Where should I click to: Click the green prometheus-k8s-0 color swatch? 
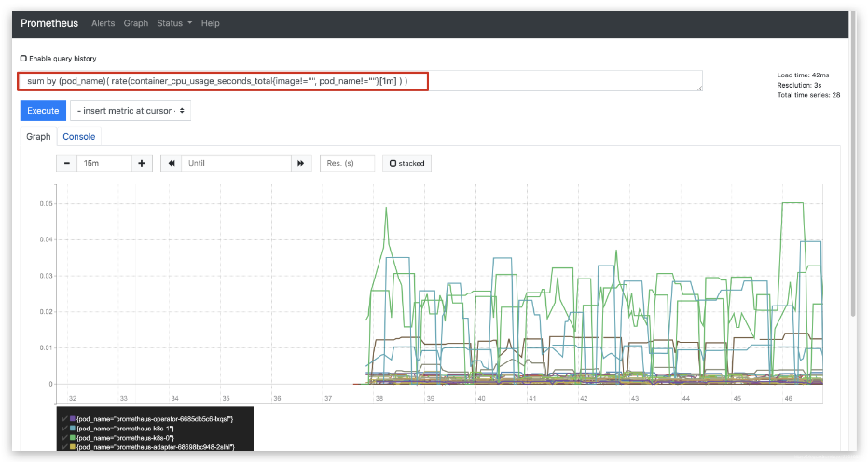pos(73,438)
